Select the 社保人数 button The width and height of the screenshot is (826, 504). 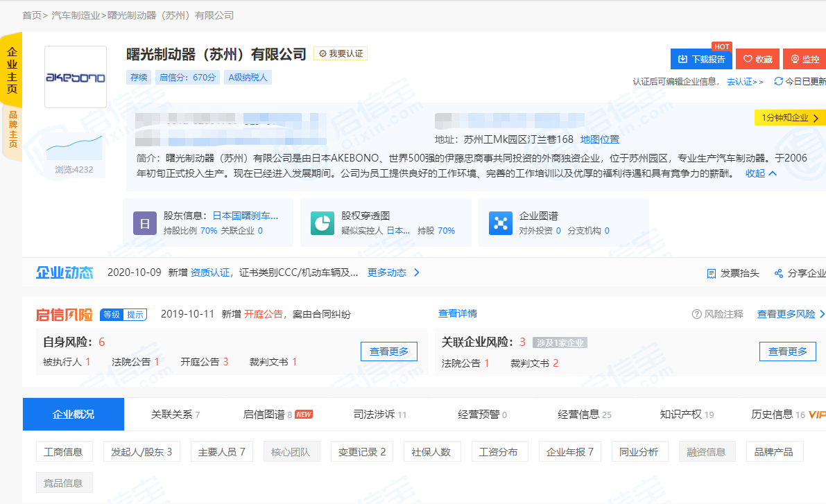(x=431, y=452)
